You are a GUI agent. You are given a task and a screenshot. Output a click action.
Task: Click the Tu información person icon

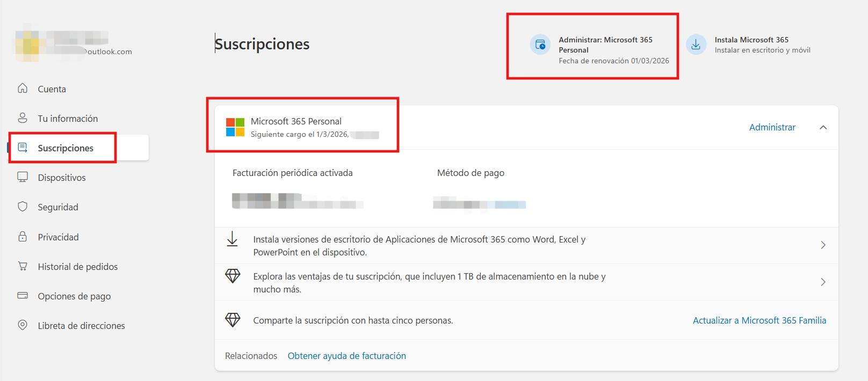click(x=23, y=118)
